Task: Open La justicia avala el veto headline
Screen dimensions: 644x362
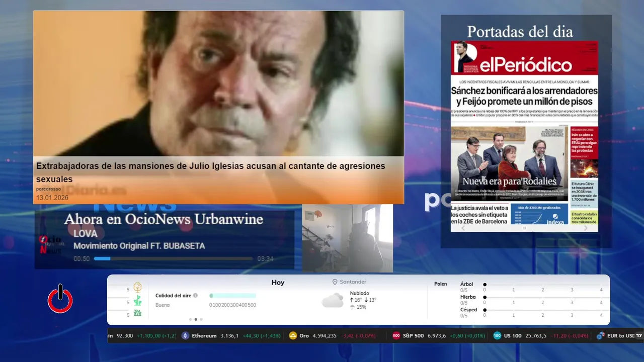Action: pyautogui.click(x=479, y=215)
